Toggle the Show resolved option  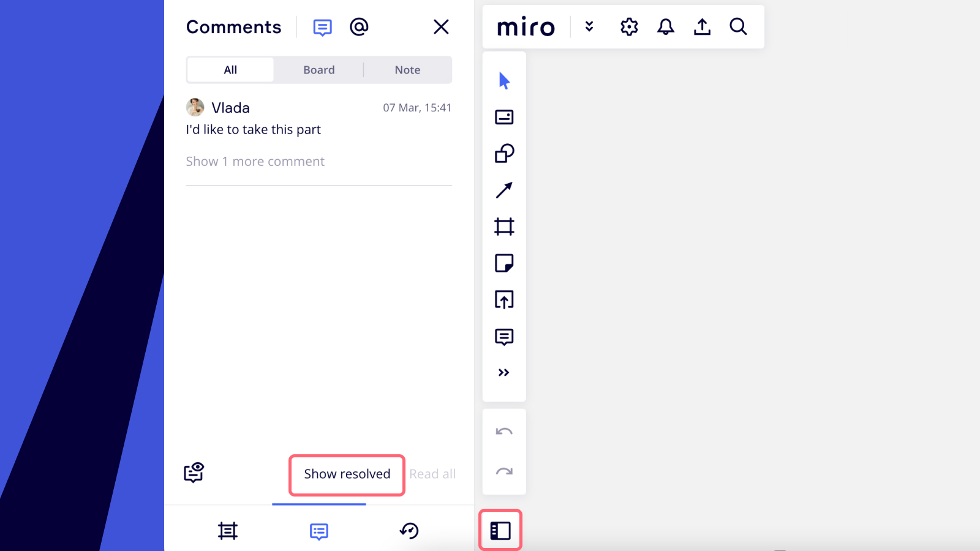click(347, 474)
